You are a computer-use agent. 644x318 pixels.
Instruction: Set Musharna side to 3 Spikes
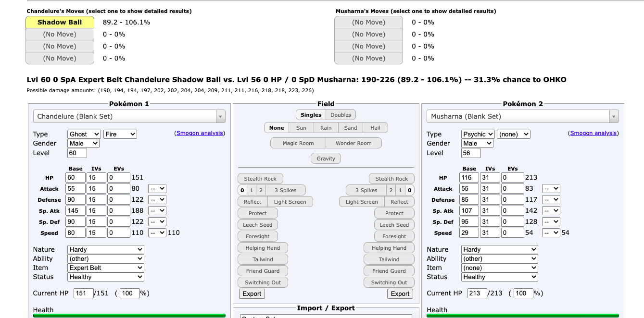pyautogui.click(x=366, y=190)
